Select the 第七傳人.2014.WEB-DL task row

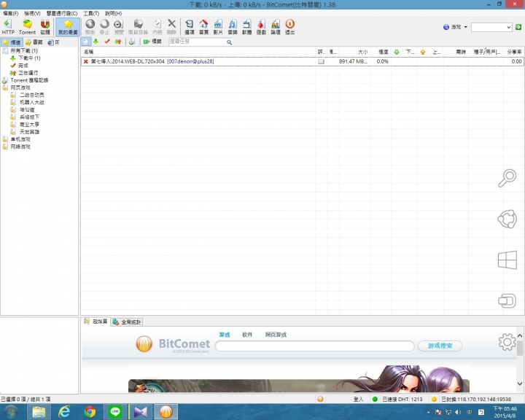point(302,61)
